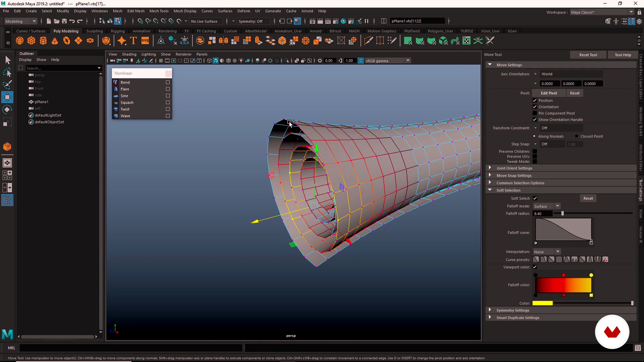
Task: Expand the Joint Orient Settings section
Action: [x=490, y=168]
